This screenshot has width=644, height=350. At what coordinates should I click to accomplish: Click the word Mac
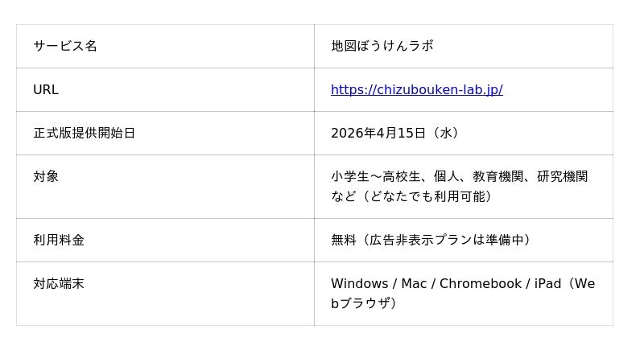click(414, 284)
